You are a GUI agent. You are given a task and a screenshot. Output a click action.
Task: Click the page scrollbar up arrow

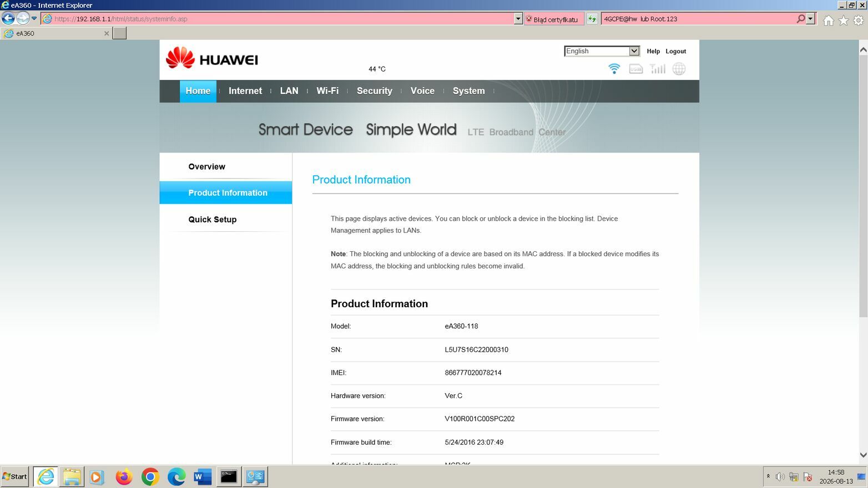tap(863, 50)
